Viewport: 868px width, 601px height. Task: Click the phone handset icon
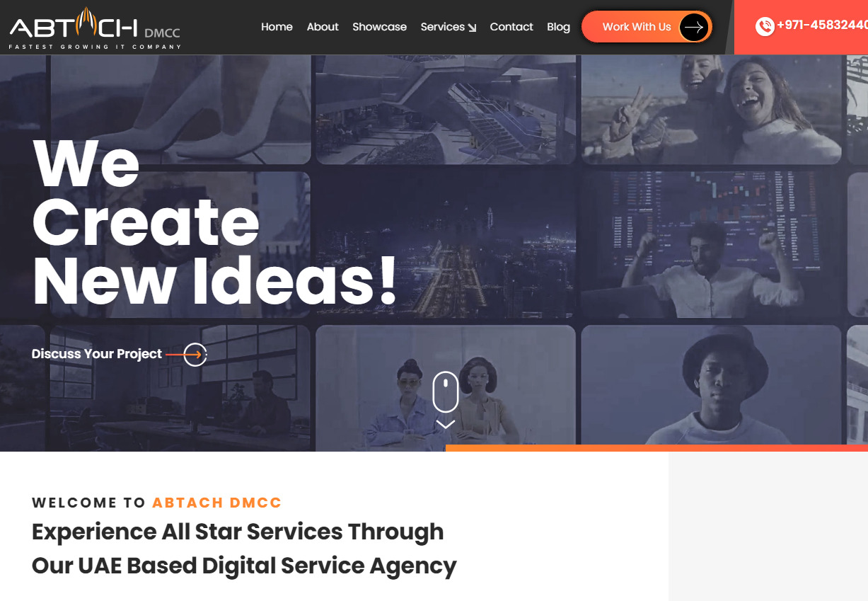point(765,26)
